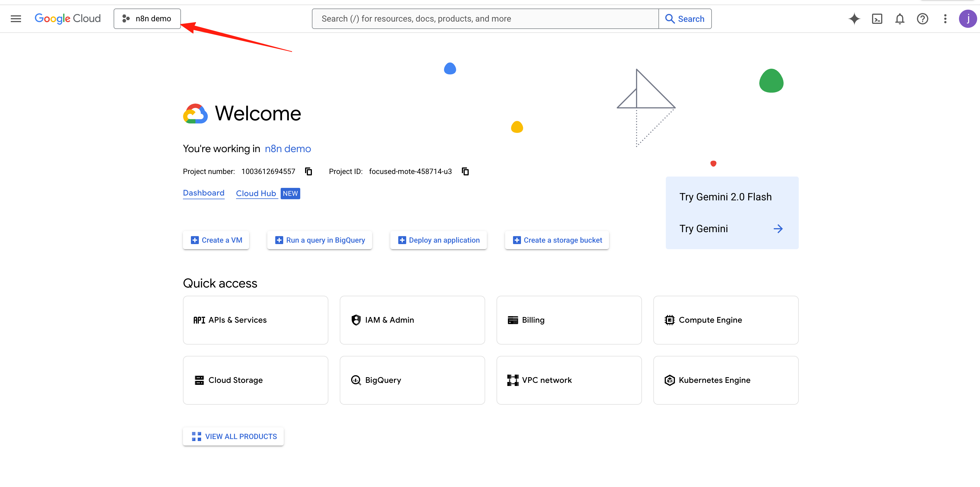
Task: Click the Try Gemini arrow
Action: point(778,229)
